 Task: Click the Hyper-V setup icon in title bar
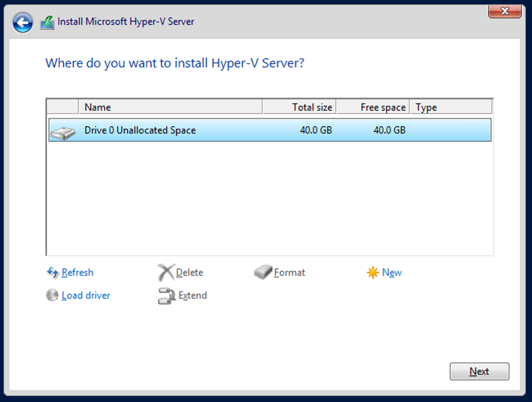tap(47, 22)
